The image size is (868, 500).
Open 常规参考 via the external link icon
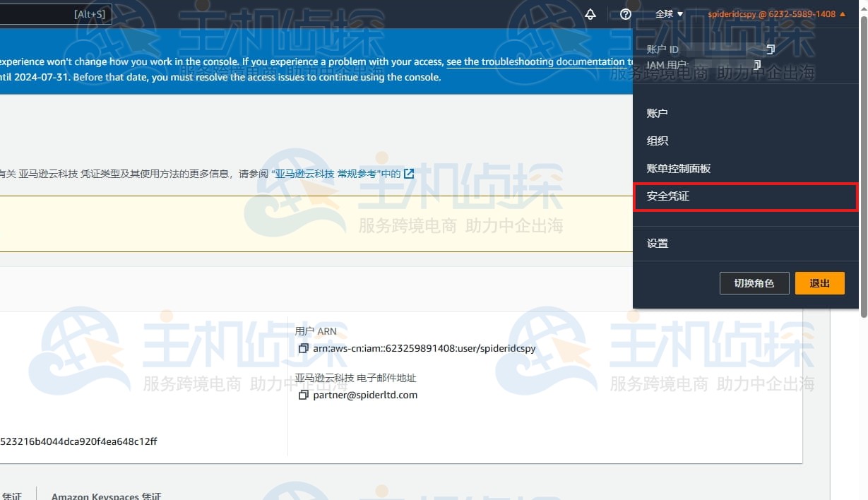pyautogui.click(x=408, y=173)
